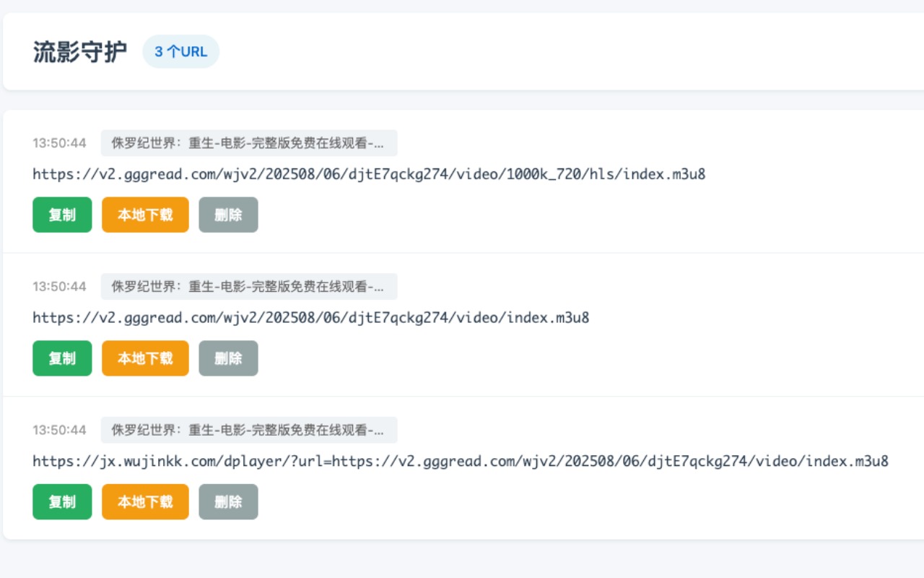924x578 pixels.
Task: Download the second stream locally
Action: click(x=145, y=358)
